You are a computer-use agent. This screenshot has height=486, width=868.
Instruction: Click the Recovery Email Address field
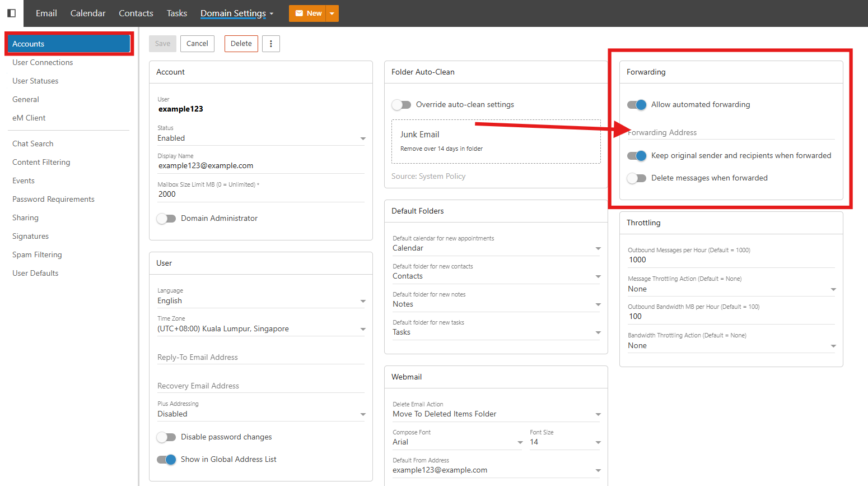tap(261, 386)
